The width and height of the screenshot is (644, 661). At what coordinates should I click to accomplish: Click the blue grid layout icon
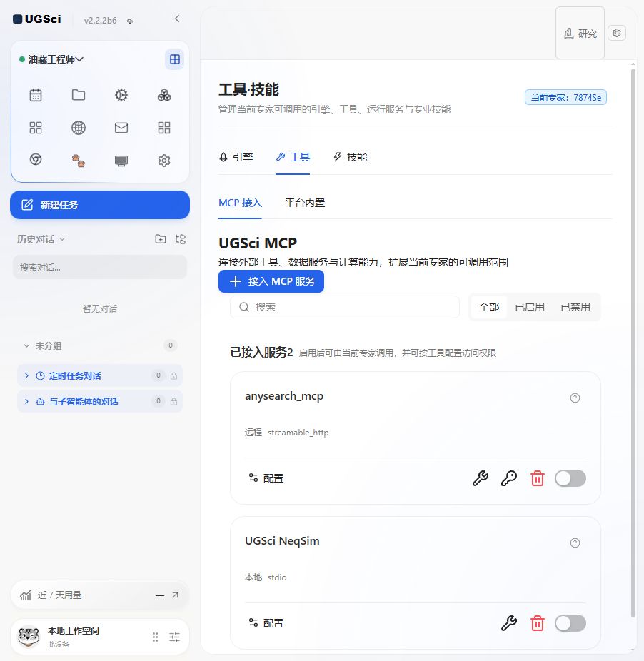click(x=175, y=59)
